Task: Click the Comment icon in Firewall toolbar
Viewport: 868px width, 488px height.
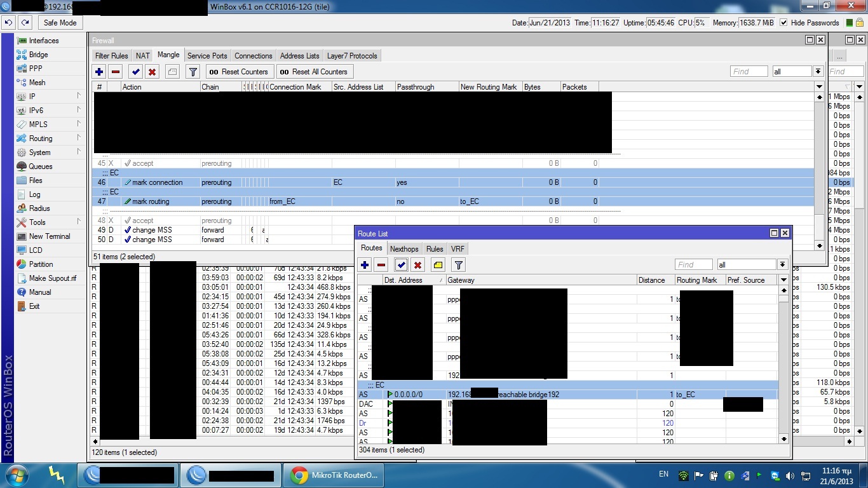Action: click(172, 72)
